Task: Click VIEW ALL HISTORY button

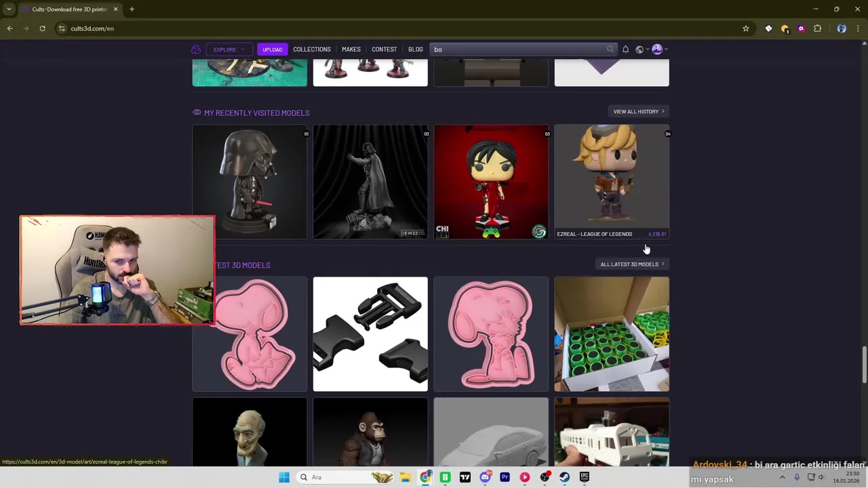Action: [639, 111]
